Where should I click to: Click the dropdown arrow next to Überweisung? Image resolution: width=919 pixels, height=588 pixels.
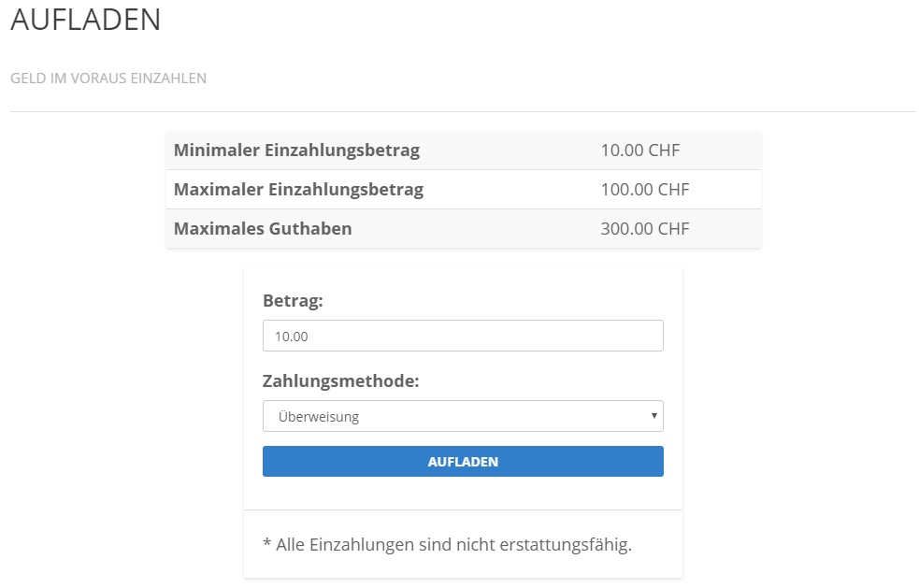(x=654, y=416)
